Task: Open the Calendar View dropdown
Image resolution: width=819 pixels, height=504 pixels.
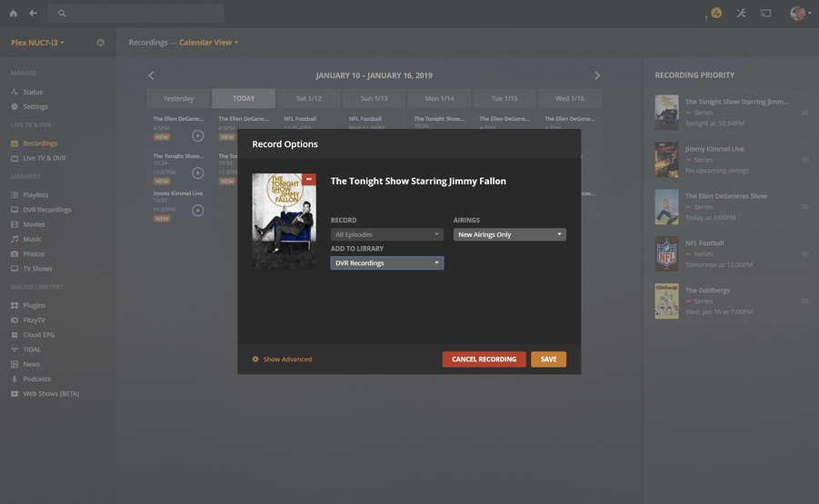Action: [208, 43]
